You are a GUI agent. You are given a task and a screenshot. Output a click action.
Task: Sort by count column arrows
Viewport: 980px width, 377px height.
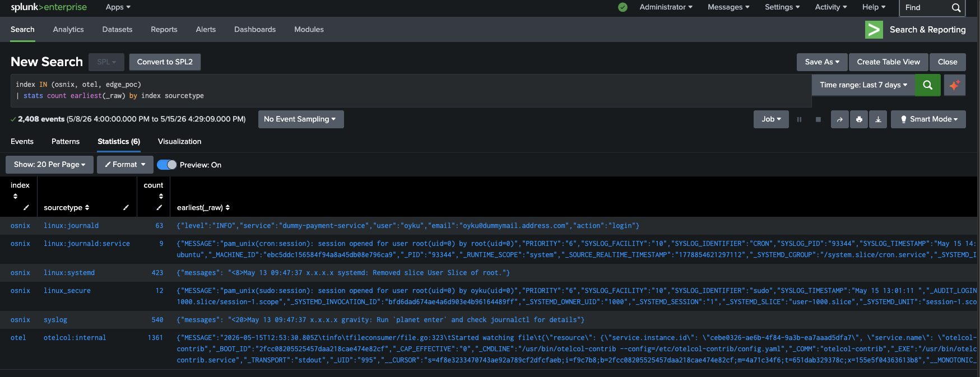point(161,196)
